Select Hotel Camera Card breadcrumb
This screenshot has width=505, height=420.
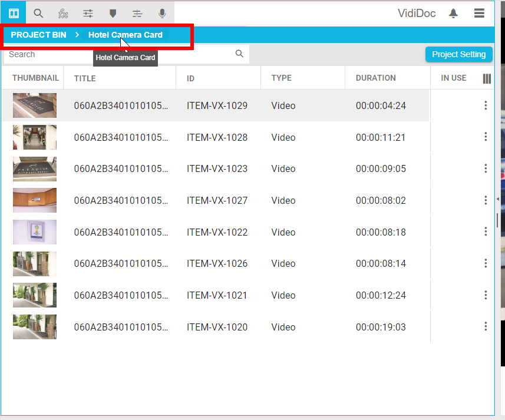click(x=126, y=35)
